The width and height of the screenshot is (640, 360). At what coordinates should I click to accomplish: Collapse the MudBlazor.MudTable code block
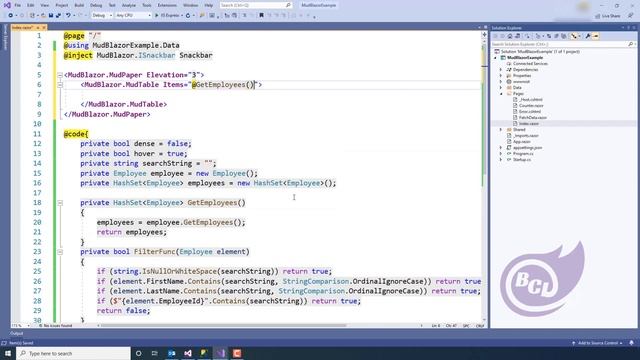tap(60, 85)
